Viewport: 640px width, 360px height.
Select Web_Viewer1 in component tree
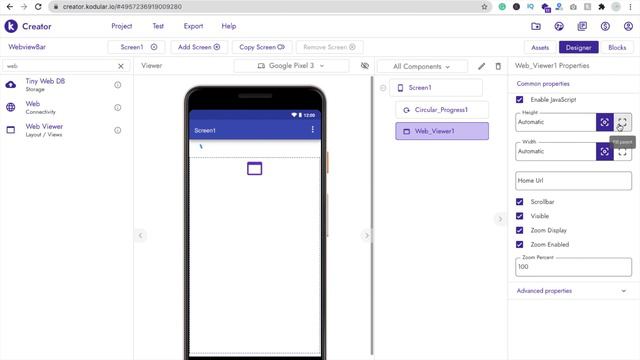coord(442,131)
